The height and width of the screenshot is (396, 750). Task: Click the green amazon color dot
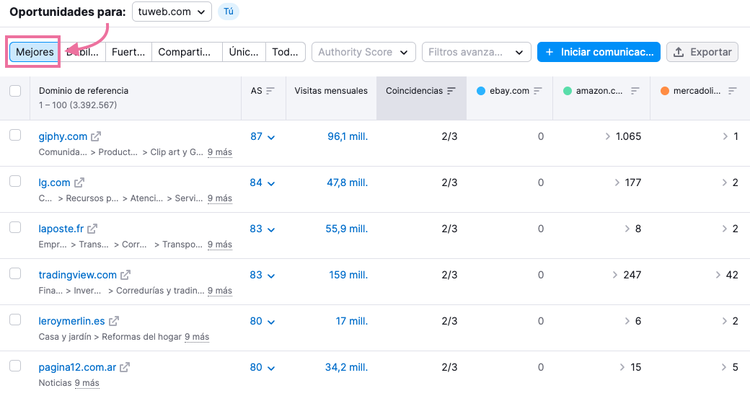[567, 91]
